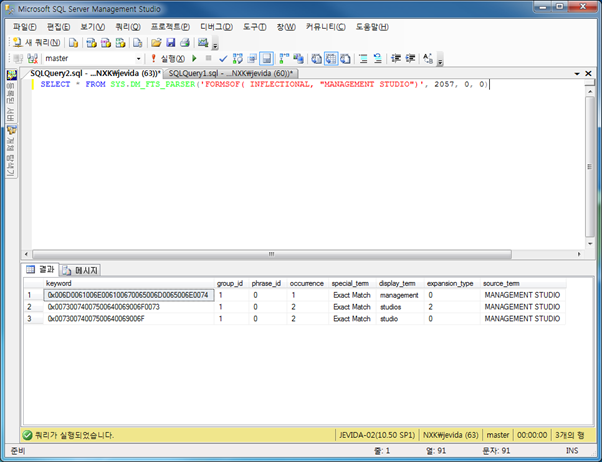Click the greyed-out Connect icon
This screenshot has width=602, height=462.
pyautogui.click(x=18, y=58)
